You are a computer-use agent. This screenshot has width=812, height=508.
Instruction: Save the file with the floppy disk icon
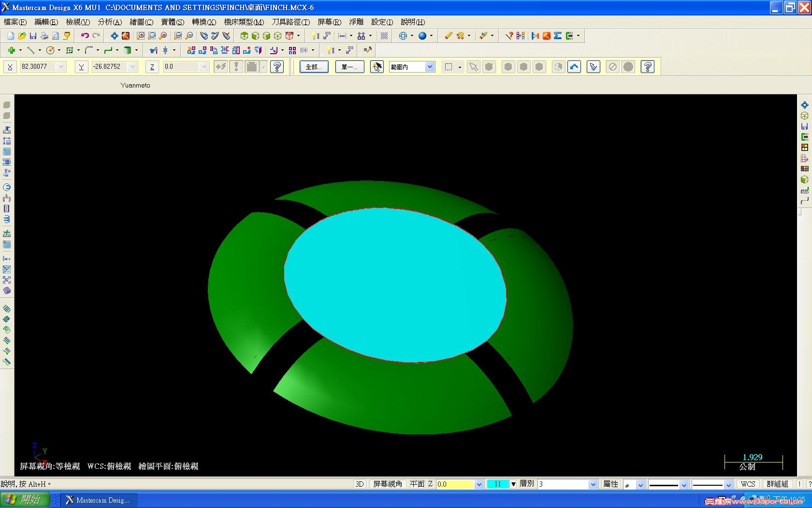(33, 36)
